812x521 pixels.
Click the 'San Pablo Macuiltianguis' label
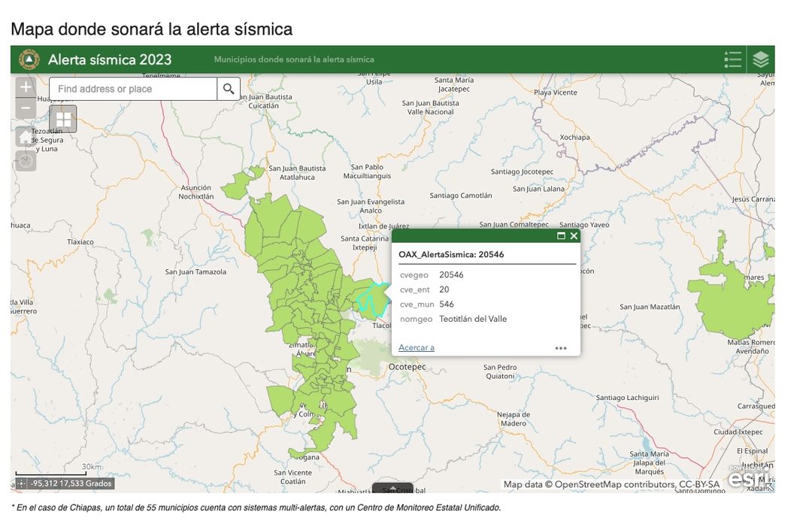pos(367,171)
